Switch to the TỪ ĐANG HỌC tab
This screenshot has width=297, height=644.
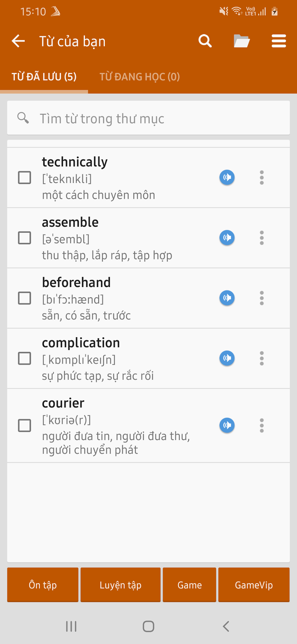140,77
